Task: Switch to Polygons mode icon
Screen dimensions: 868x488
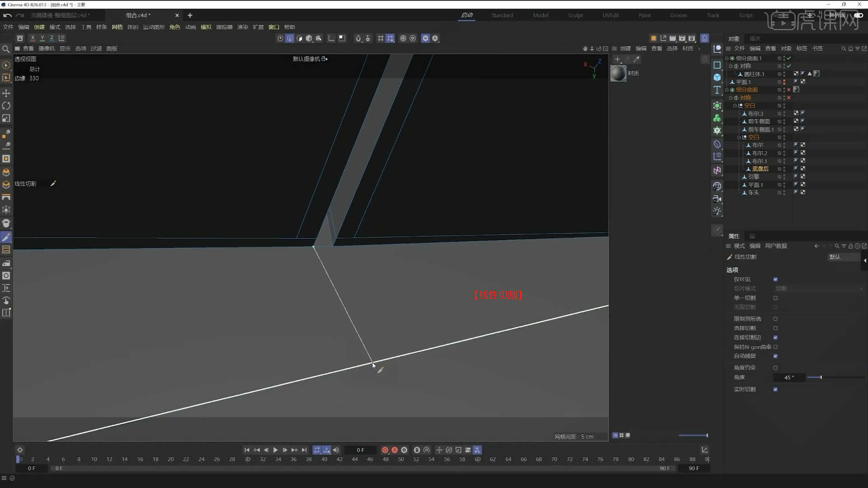Action: click(299, 38)
